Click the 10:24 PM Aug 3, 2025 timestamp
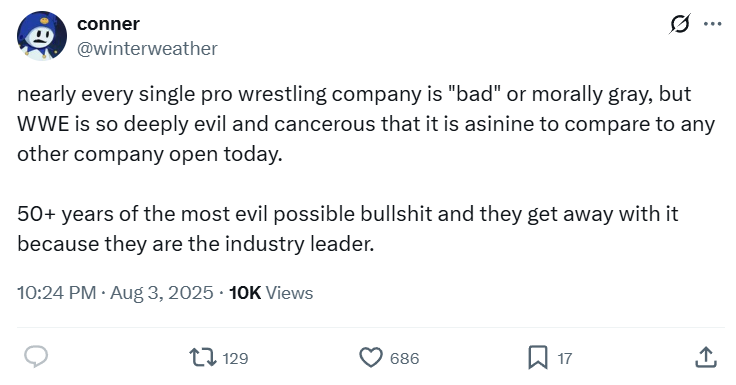 point(115,293)
